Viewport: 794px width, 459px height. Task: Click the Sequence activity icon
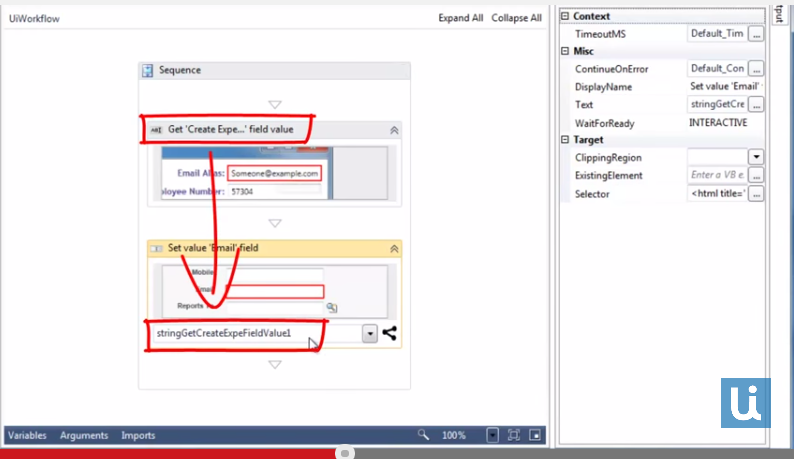pyautogui.click(x=147, y=71)
